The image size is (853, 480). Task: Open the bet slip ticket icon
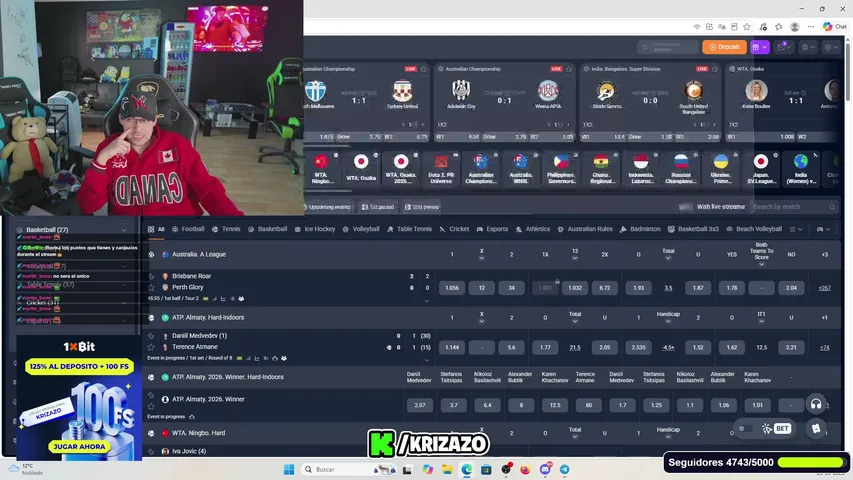[815, 429]
